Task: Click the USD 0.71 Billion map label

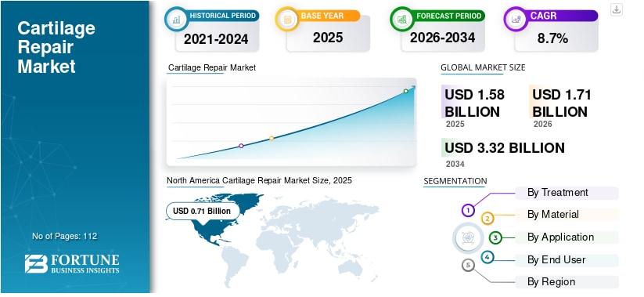Action: point(202,211)
